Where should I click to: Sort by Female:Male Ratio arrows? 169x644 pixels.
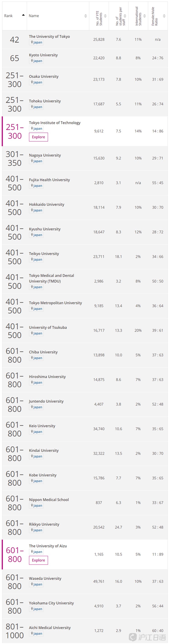point(164,16)
